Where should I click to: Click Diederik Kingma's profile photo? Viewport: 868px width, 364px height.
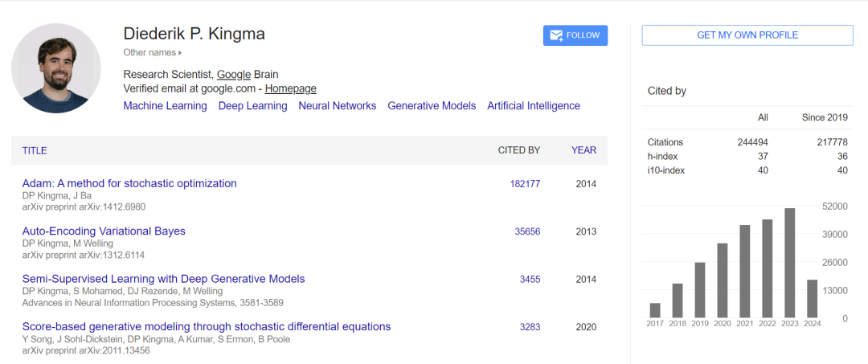click(56, 67)
